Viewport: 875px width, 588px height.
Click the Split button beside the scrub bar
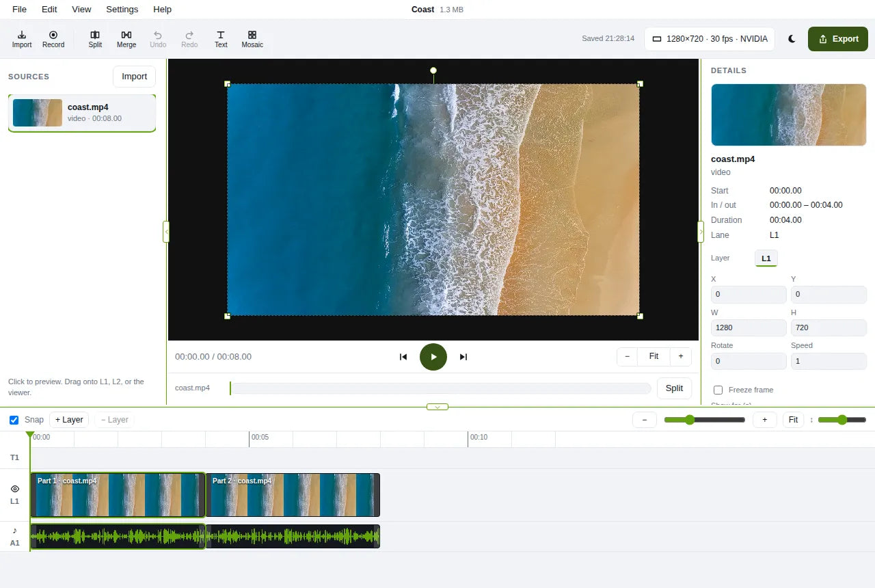(674, 388)
